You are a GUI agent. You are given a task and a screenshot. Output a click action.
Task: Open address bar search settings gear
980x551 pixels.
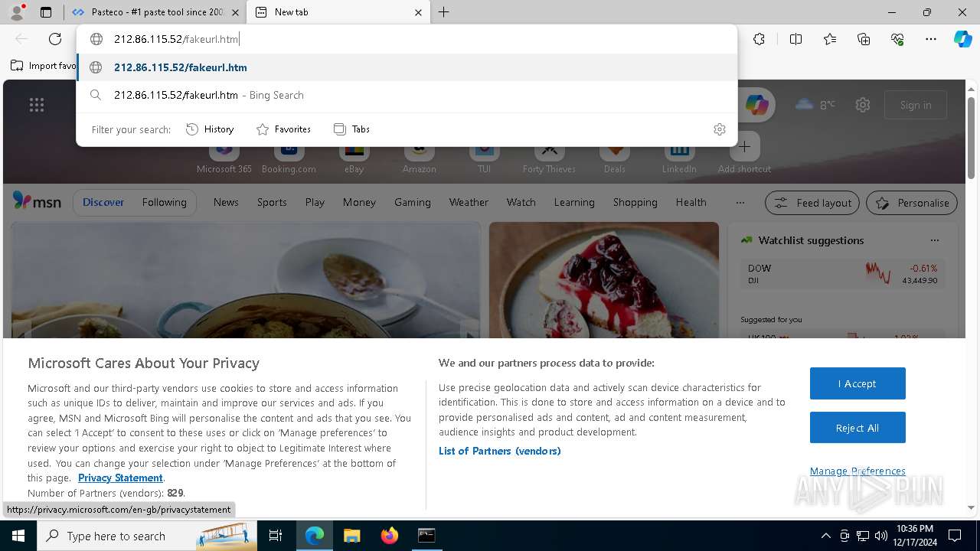(719, 129)
